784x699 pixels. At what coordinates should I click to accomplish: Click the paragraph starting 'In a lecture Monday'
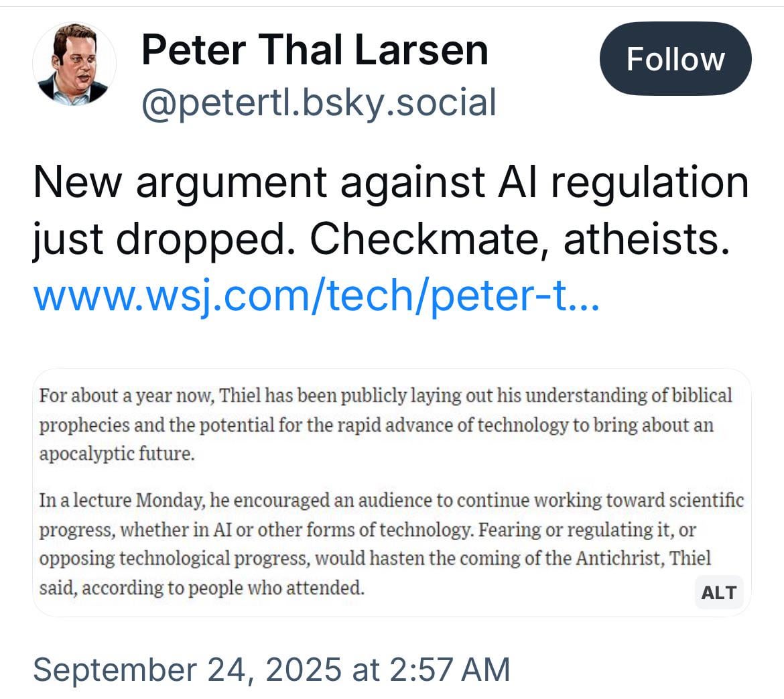tap(391, 544)
